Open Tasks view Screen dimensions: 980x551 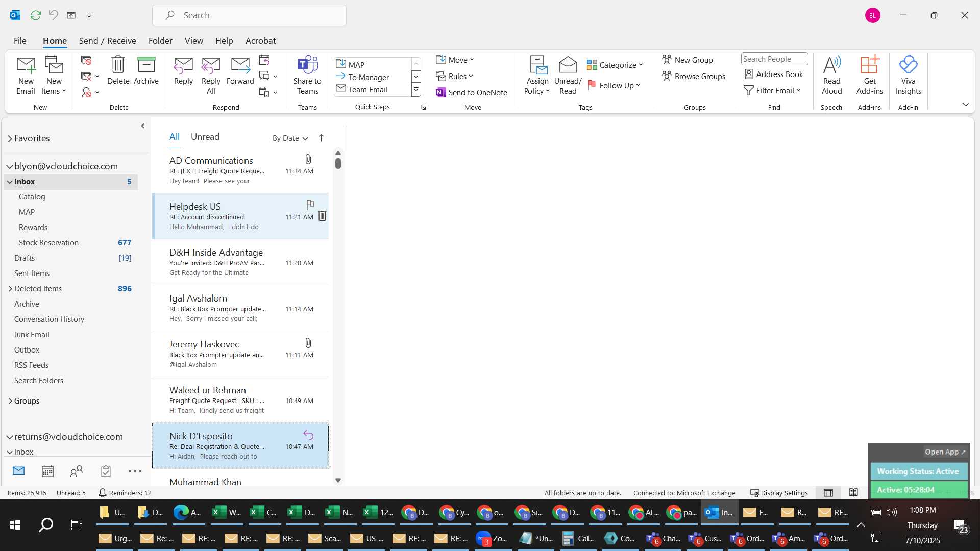coord(106,471)
